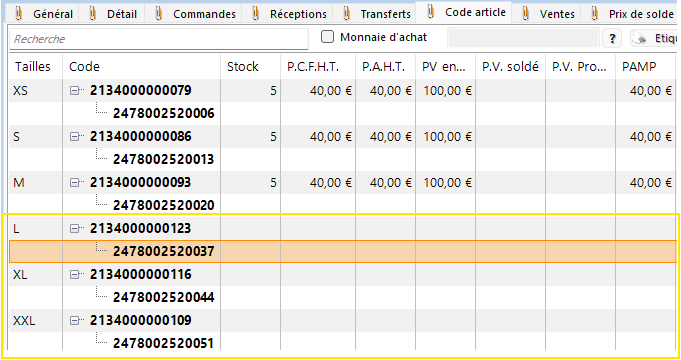
Task: Click size XXL cell
Action: point(36,320)
